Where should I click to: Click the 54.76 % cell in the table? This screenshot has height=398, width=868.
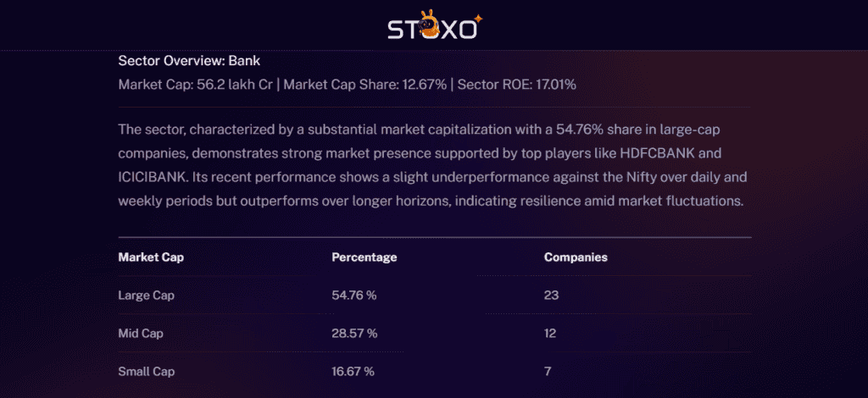353,295
